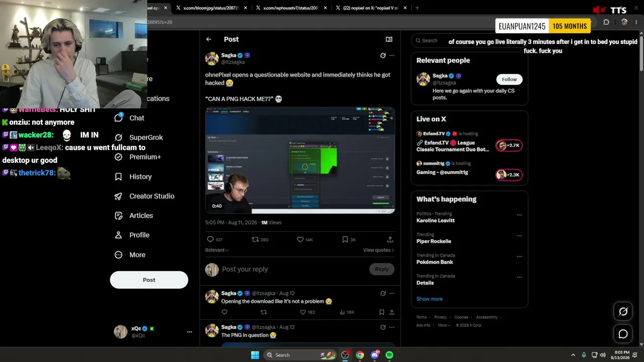
Task: Open SuperGrok in the X sidebar
Action: tap(139, 137)
